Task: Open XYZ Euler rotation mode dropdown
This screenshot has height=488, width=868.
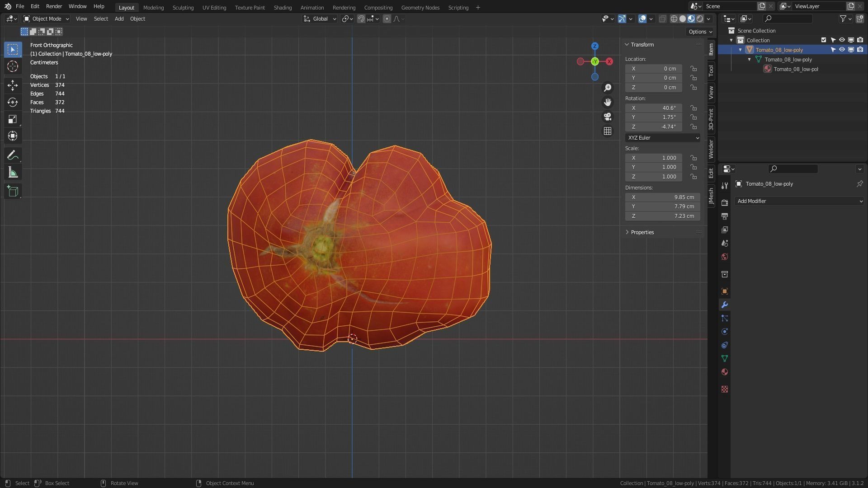Action: pos(663,138)
